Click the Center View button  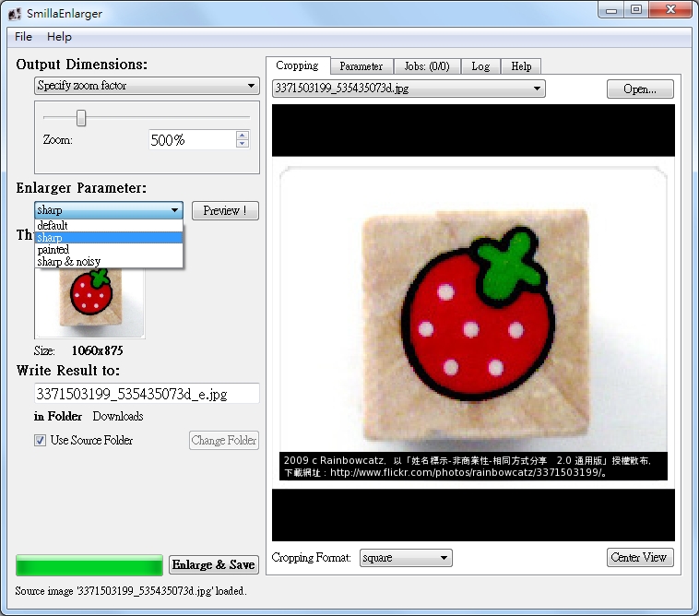click(640, 558)
